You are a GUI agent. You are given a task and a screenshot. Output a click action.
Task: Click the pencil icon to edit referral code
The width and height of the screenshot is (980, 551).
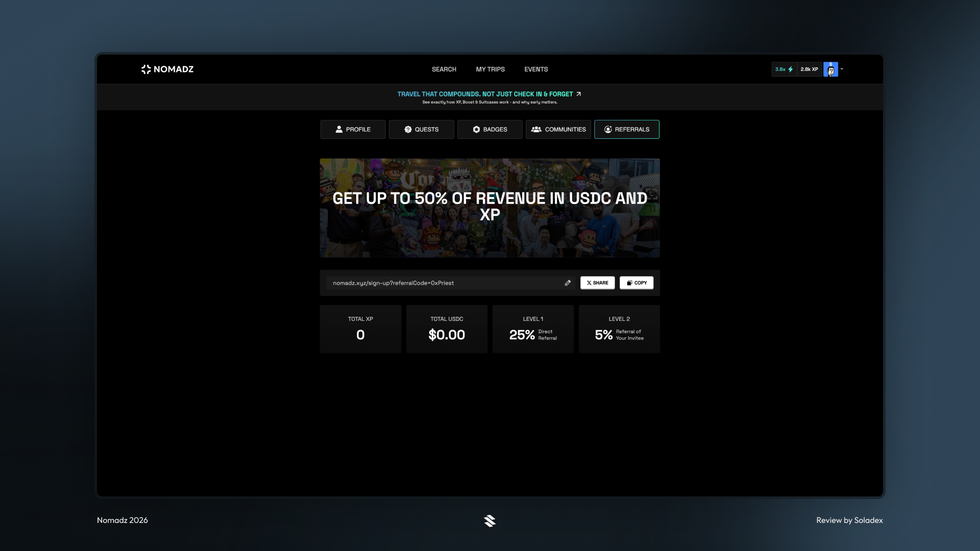click(568, 283)
